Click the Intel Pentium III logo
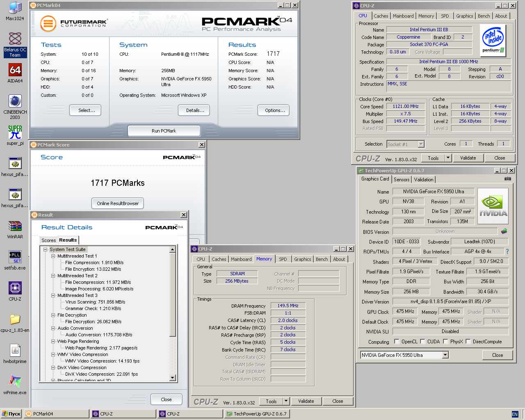Screen dimensions: 525x420 (493, 41)
